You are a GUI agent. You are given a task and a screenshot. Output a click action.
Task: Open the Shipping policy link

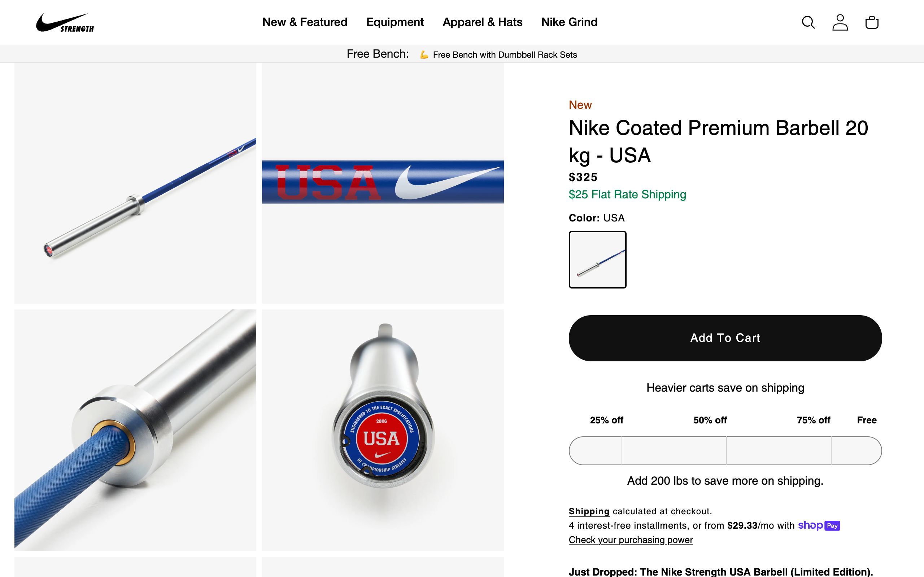tap(589, 511)
